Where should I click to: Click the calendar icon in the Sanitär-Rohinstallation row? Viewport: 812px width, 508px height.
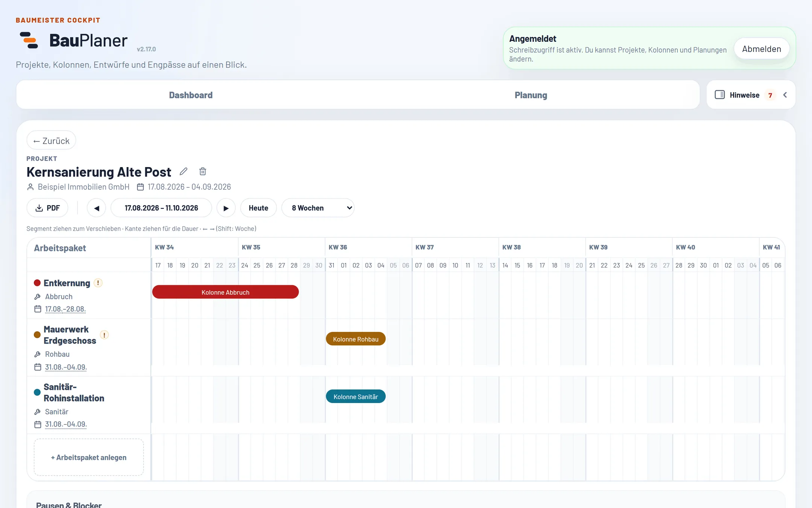pos(38,424)
